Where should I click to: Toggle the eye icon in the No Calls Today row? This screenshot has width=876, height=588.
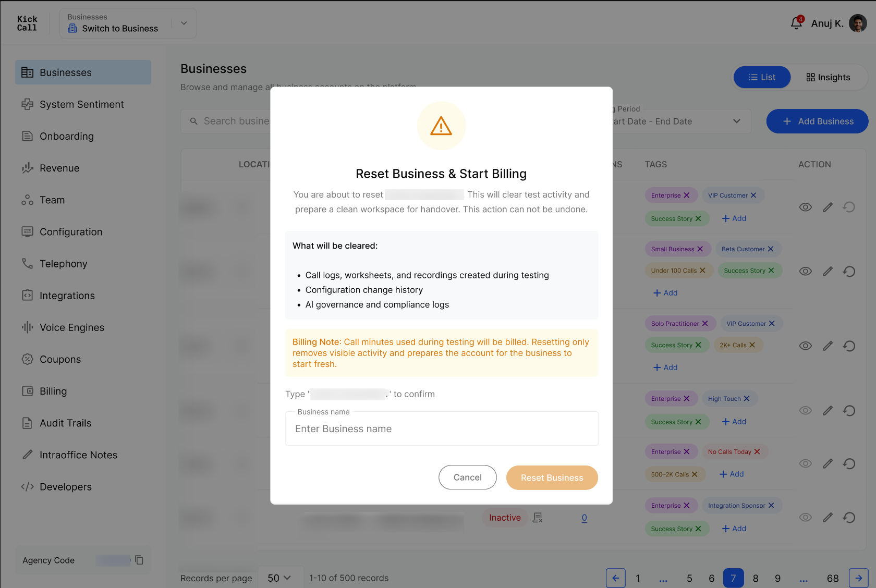(806, 463)
